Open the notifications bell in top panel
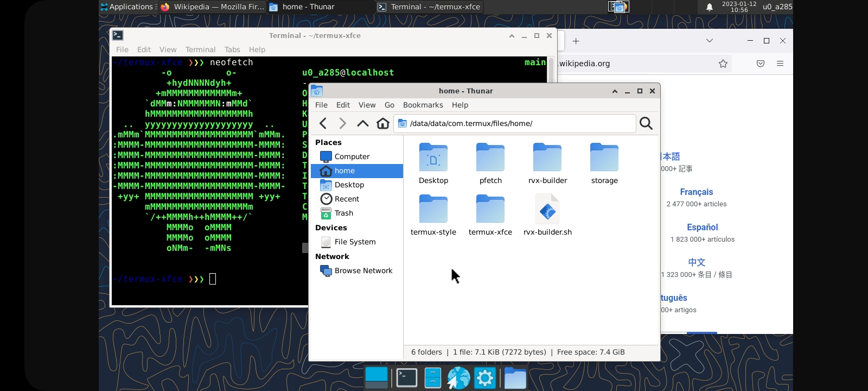The width and height of the screenshot is (868, 391). [709, 7]
